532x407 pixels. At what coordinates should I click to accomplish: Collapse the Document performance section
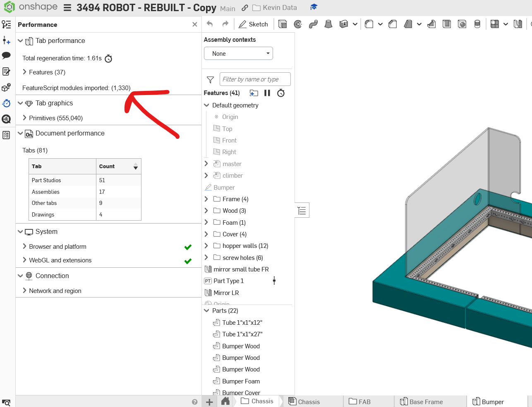(x=20, y=133)
